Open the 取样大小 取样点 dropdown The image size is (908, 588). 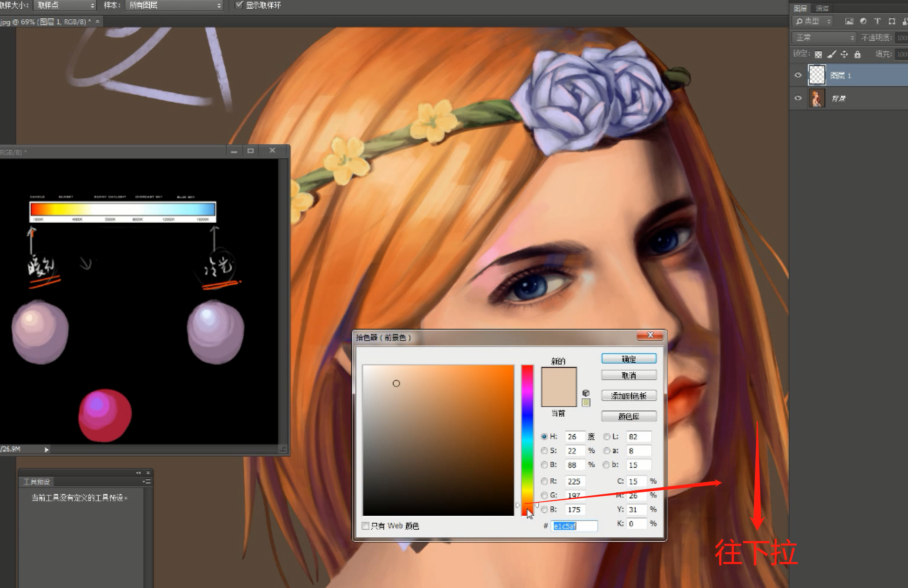coord(64,5)
